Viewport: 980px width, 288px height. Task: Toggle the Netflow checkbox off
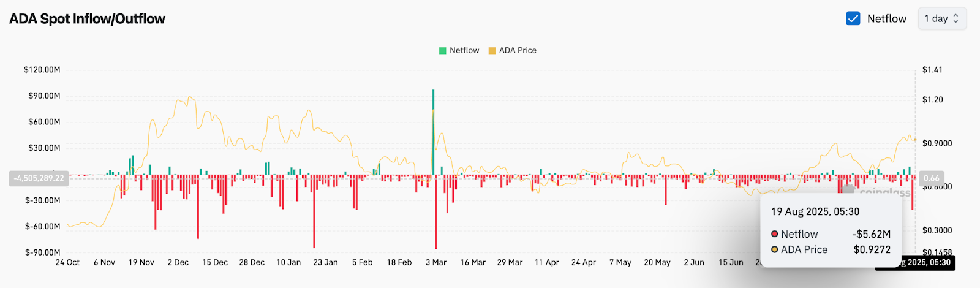pos(853,18)
